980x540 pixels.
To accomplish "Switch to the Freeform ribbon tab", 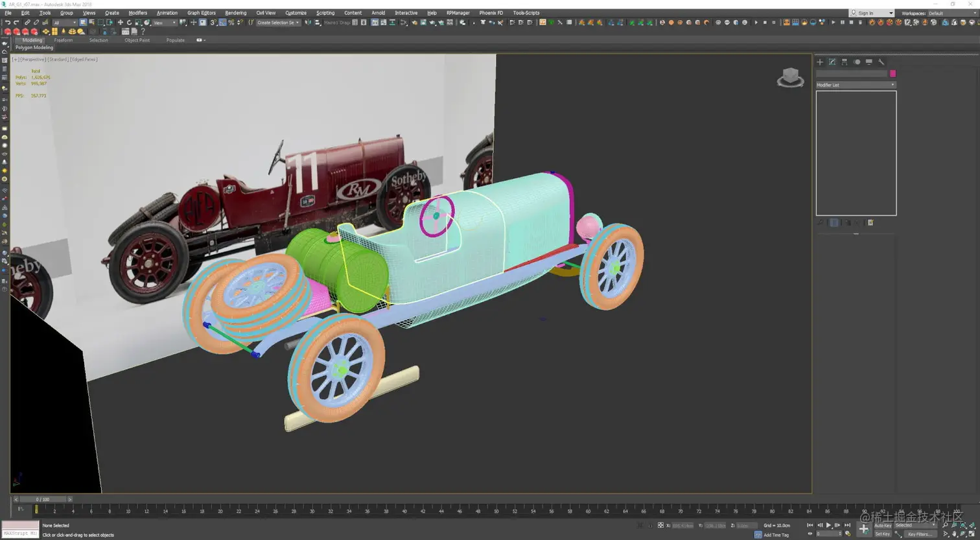I will (64, 40).
